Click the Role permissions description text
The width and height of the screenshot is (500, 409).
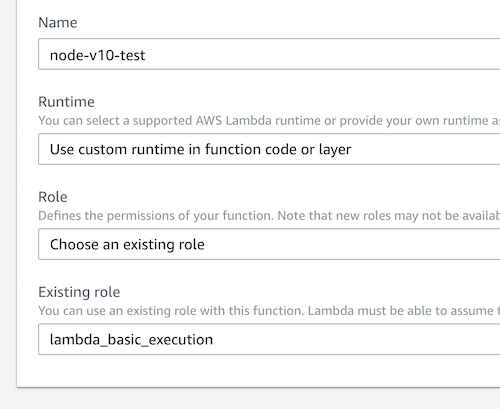pos(269,216)
